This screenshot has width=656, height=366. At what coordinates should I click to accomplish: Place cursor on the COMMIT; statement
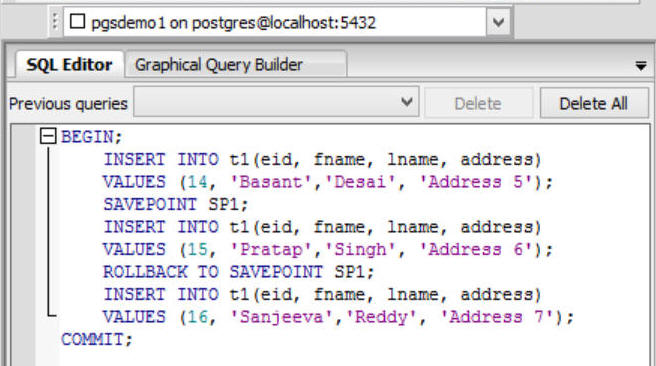pos(97,339)
